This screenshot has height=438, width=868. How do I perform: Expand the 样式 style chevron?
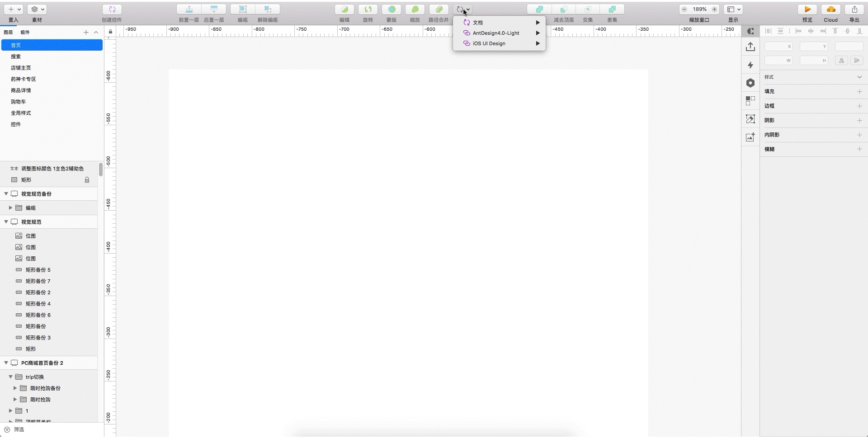point(859,77)
